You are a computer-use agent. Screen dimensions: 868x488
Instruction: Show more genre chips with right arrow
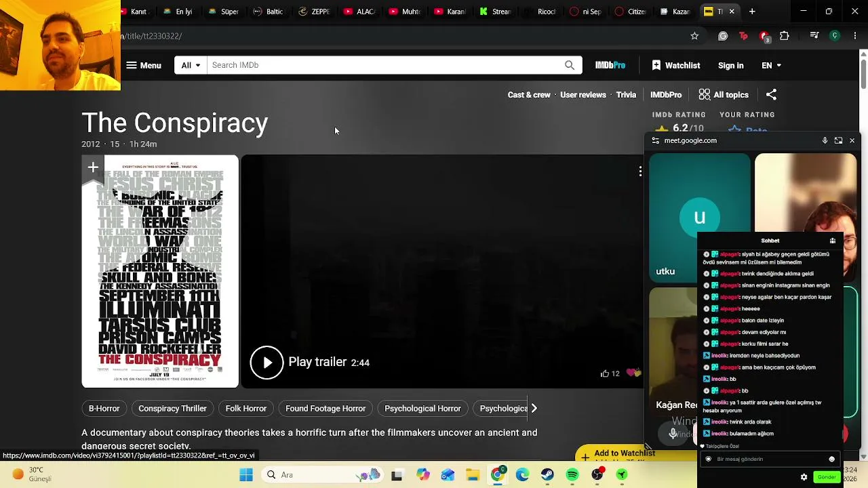534,408
